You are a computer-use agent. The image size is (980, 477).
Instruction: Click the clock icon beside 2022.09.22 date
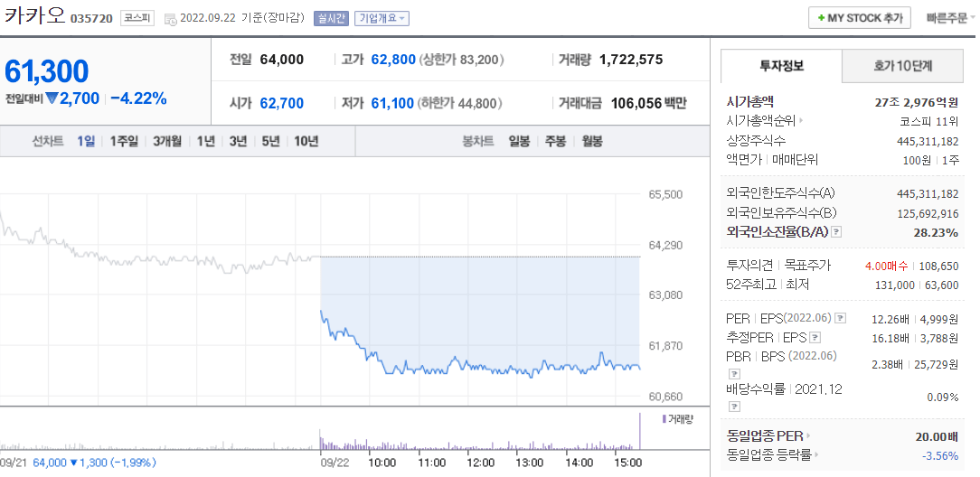click(171, 19)
